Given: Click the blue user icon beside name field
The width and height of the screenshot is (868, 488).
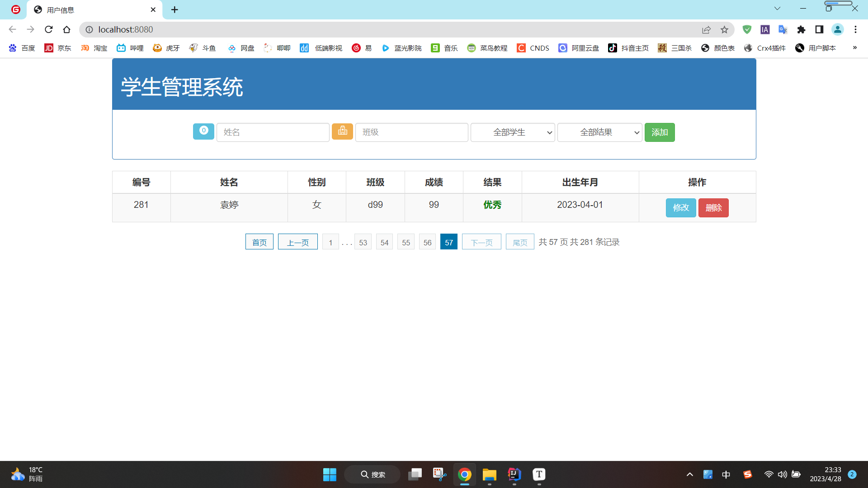Looking at the screenshot, I should point(203,131).
